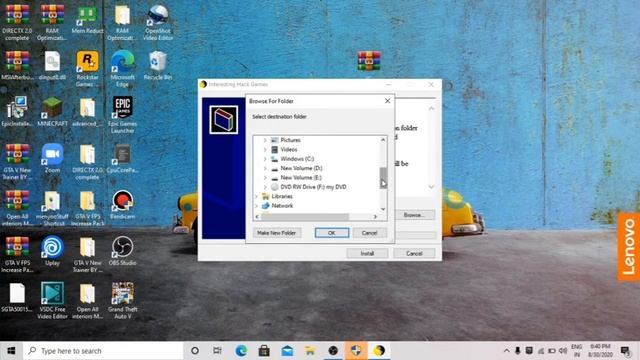Select the advanced_ folder icon
The image size is (640, 360).
pyautogui.click(x=87, y=108)
